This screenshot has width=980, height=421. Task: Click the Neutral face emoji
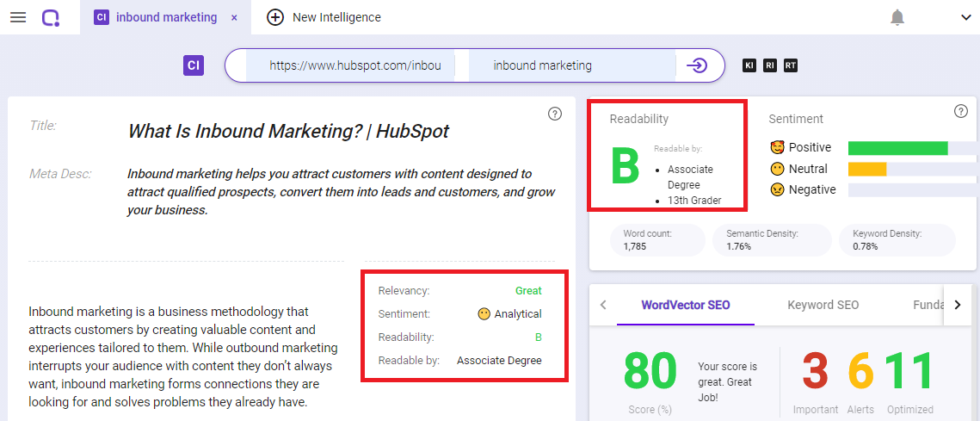point(777,169)
